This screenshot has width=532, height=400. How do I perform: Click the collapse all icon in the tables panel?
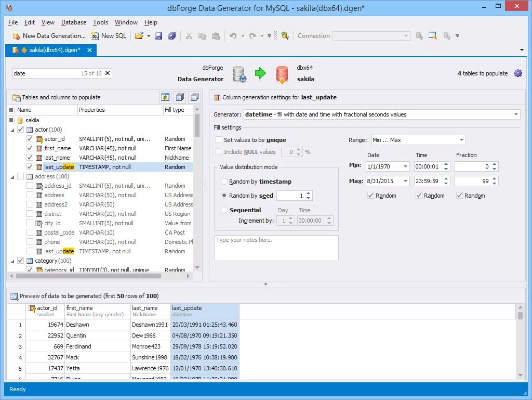point(194,97)
